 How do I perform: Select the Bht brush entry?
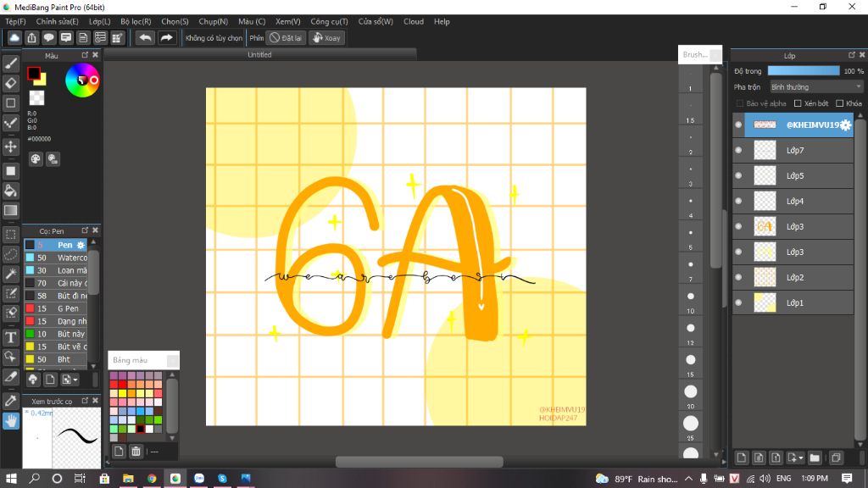[x=55, y=359]
